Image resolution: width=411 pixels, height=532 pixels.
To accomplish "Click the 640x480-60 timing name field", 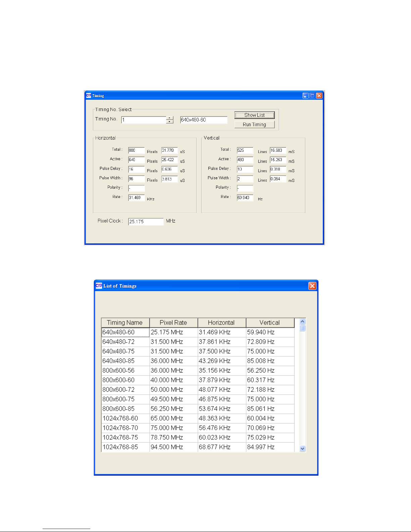I will [204, 120].
